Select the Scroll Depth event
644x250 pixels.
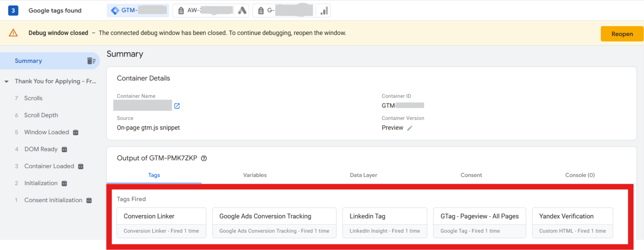point(41,115)
